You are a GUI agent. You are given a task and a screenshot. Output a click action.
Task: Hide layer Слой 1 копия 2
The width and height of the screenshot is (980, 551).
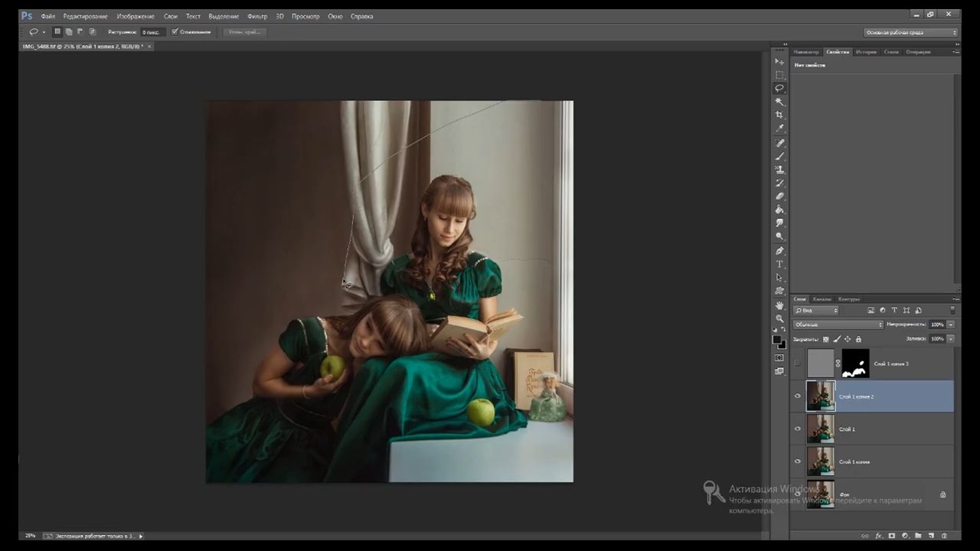[x=797, y=396]
